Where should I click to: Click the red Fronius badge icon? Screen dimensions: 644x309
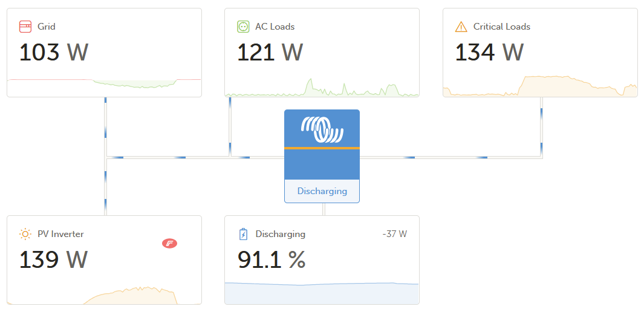point(169,244)
